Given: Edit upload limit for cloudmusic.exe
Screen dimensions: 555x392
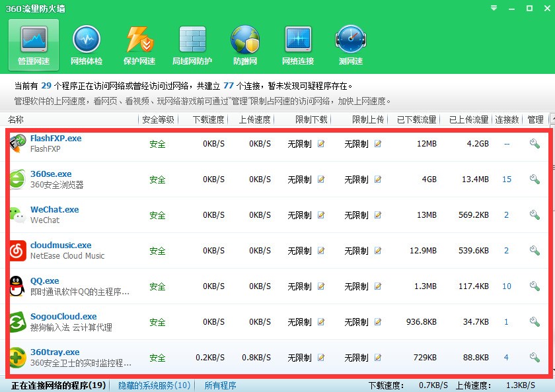Looking at the screenshot, I should [x=378, y=251].
